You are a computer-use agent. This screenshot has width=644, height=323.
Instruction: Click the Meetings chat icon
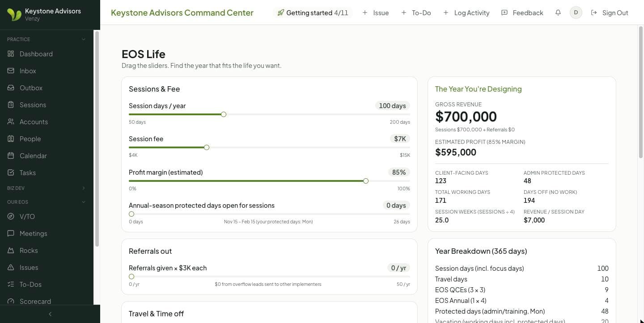click(x=11, y=233)
